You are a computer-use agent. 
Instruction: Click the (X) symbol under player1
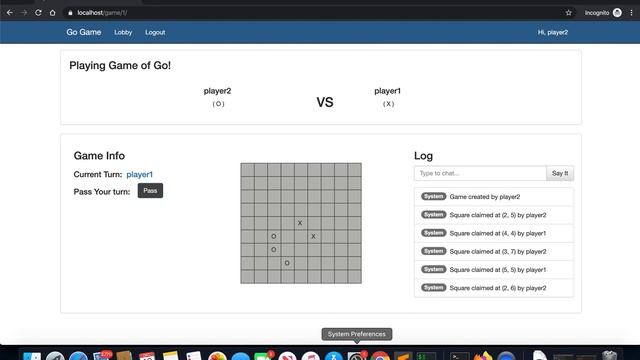coord(388,104)
